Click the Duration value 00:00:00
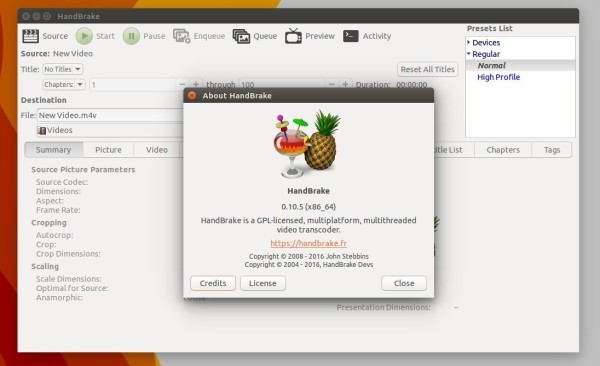600x366 pixels. (411, 85)
